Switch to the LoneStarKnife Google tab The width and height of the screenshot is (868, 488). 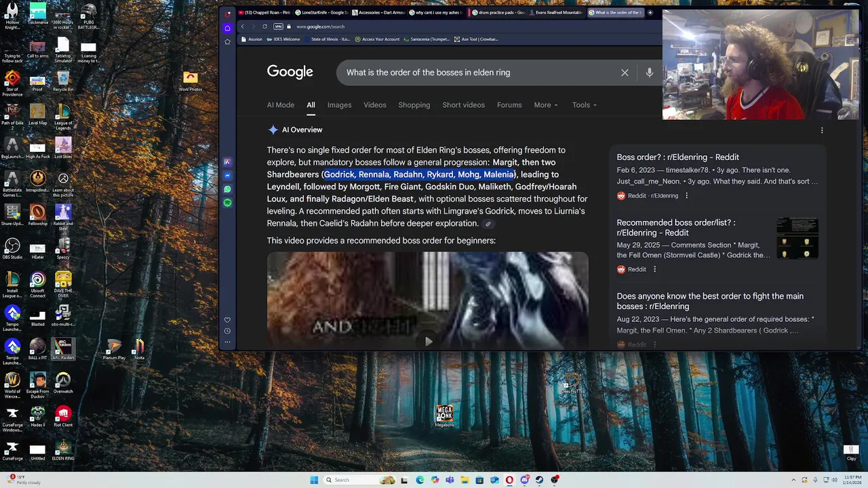pyautogui.click(x=320, y=12)
